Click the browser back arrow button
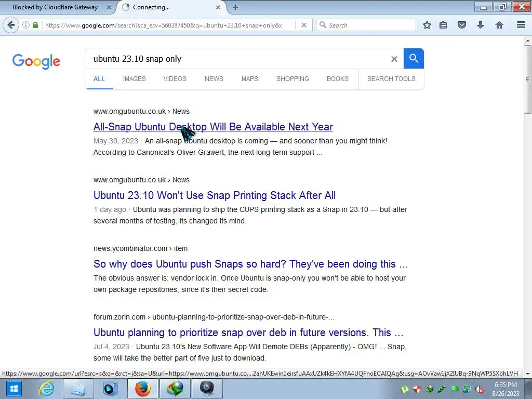Screen dimensions: 532x399 pos(11,25)
